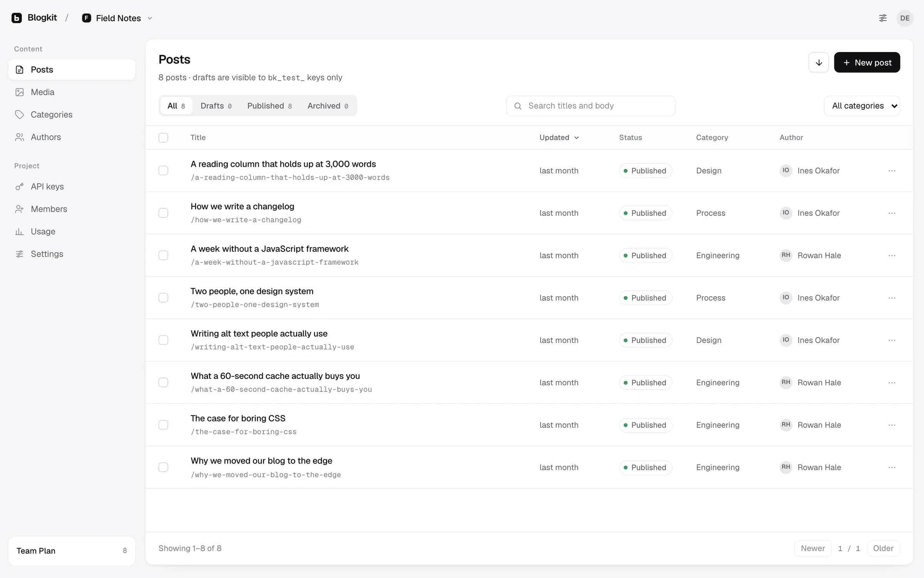Go to Categories in sidebar
The width and height of the screenshot is (924, 578).
pos(72,114)
